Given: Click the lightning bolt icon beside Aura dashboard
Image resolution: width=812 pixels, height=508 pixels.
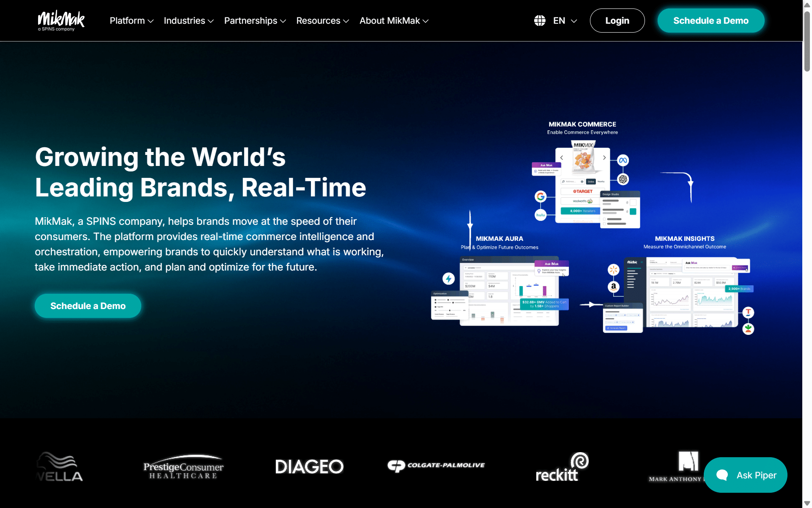Looking at the screenshot, I should [449, 279].
